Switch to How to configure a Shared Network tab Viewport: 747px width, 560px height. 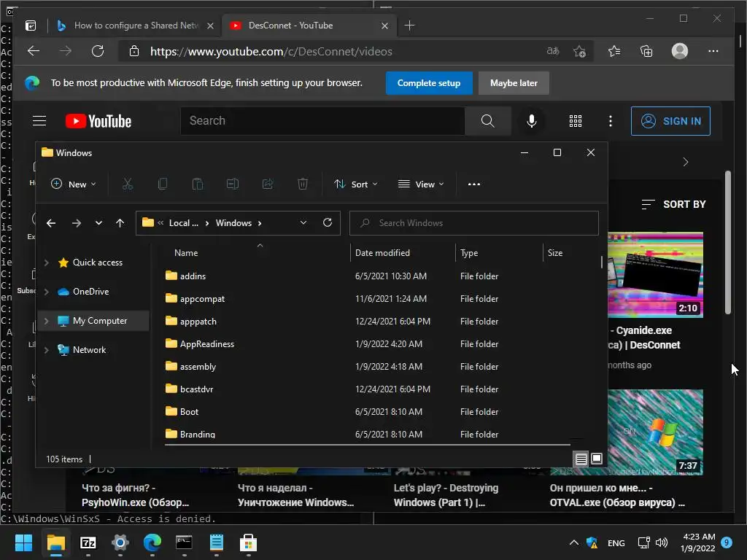[x=135, y=26]
